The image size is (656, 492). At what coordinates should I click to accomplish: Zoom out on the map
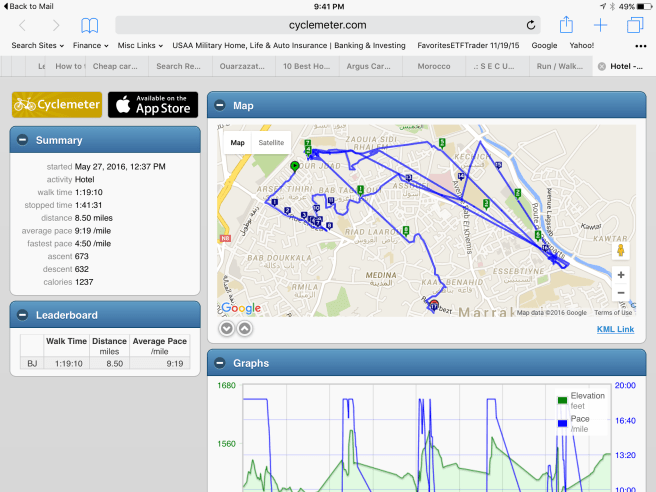tap(621, 293)
